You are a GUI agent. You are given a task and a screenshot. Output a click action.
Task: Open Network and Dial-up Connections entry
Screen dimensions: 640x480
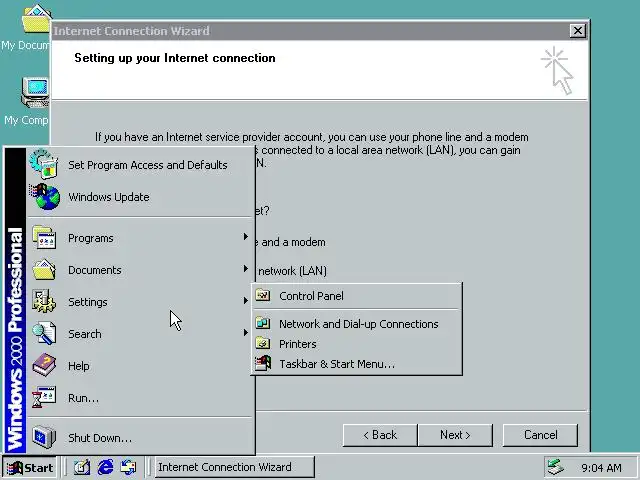tap(357, 324)
